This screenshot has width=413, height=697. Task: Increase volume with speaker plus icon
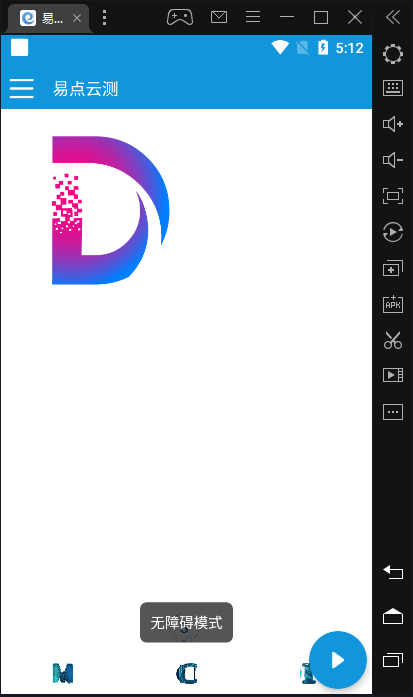393,124
